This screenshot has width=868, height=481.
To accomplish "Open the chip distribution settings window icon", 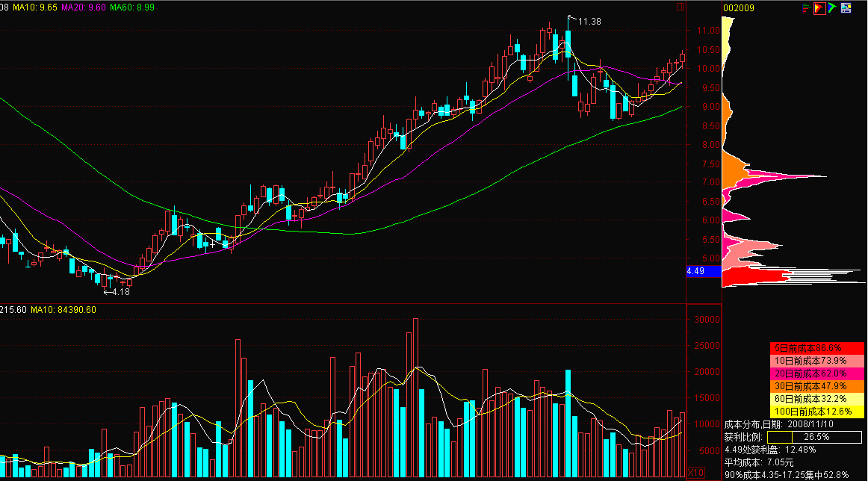I will point(846,7).
